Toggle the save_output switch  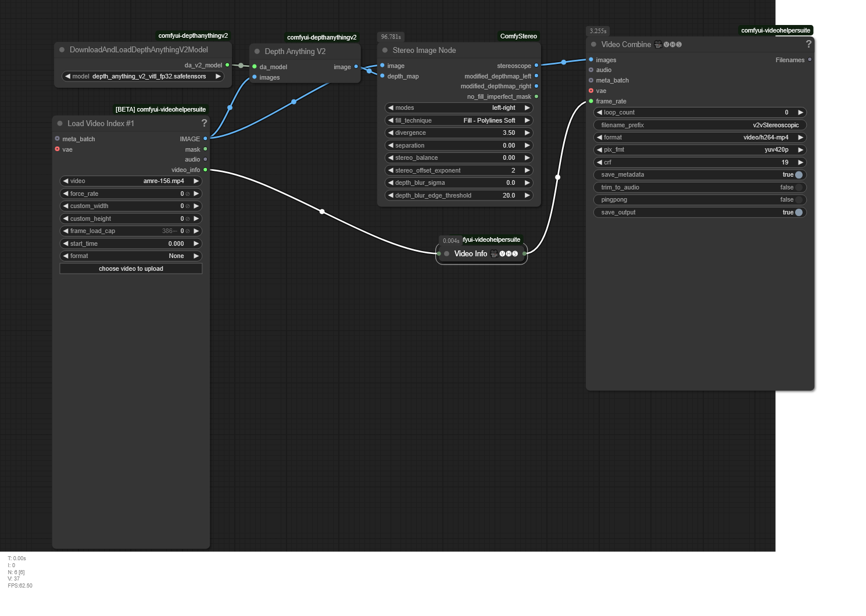click(799, 213)
